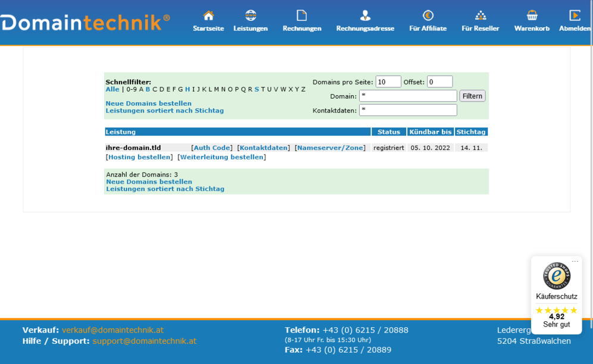Log out via the Abmelden icon
This screenshot has height=364, width=593.
[575, 15]
